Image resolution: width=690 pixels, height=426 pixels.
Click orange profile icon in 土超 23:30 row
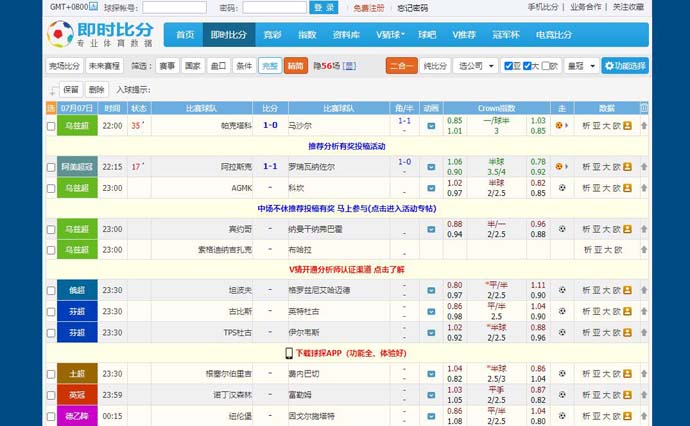(628, 374)
